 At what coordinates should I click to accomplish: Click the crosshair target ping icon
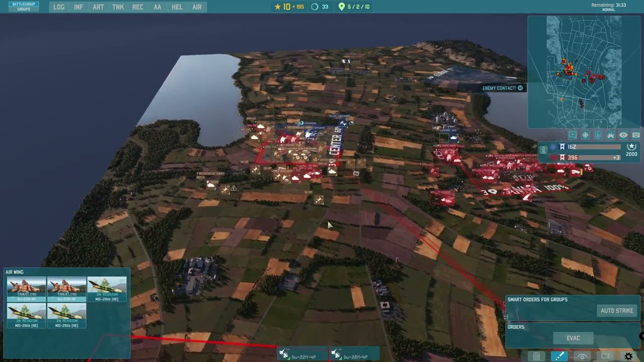[x=585, y=135]
